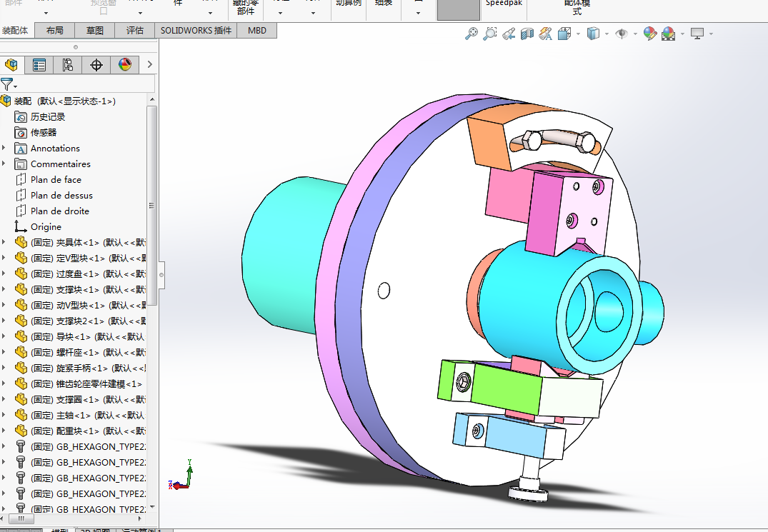
Task: Switch to the SOLIDWORKS 插件 tab
Action: click(196, 31)
